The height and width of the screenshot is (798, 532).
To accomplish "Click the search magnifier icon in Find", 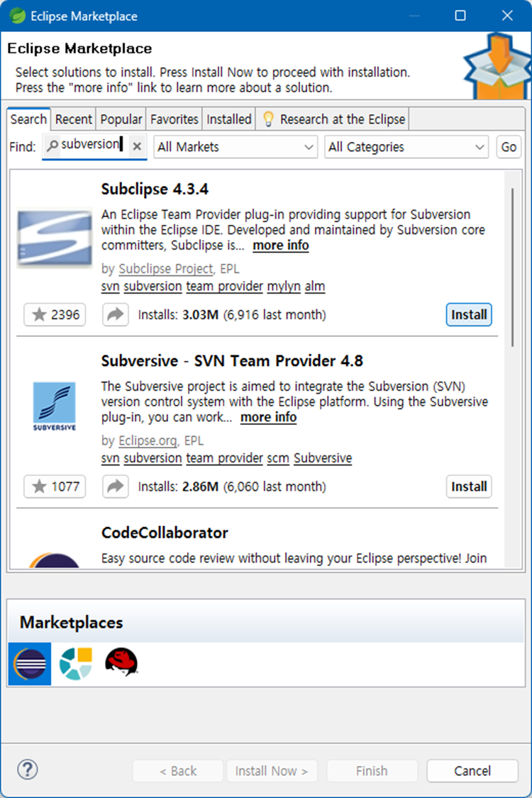I will coord(52,146).
